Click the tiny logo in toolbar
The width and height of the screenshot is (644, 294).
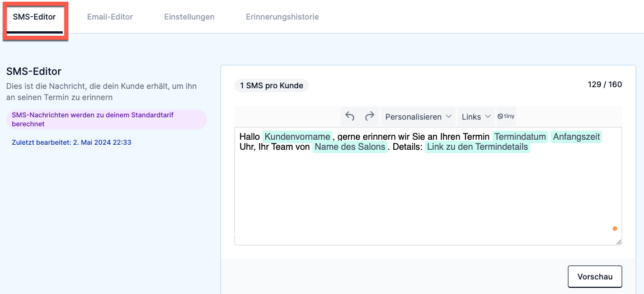[506, 116]
